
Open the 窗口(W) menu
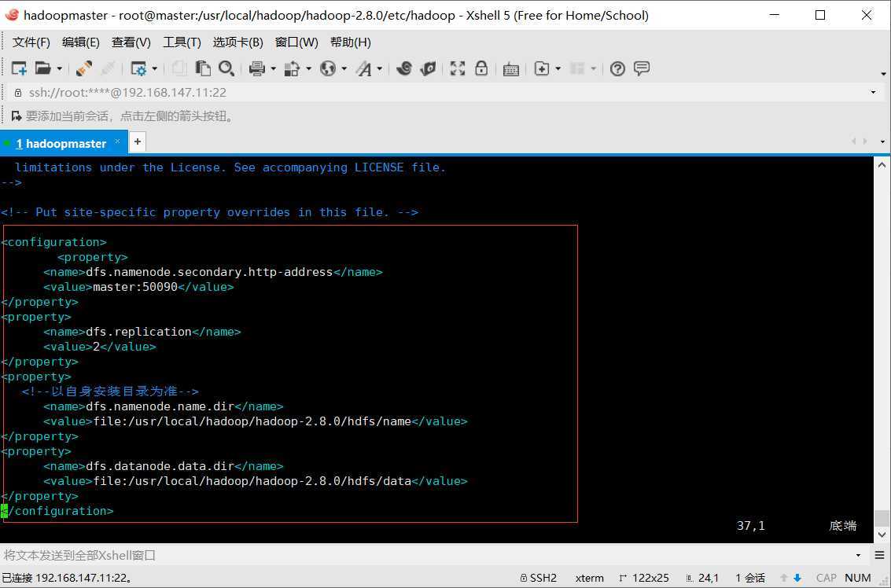pos(296,42)
